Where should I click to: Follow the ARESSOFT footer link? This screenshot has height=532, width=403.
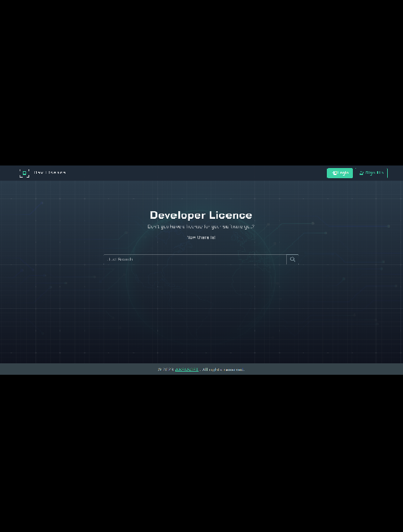point(187,370)
